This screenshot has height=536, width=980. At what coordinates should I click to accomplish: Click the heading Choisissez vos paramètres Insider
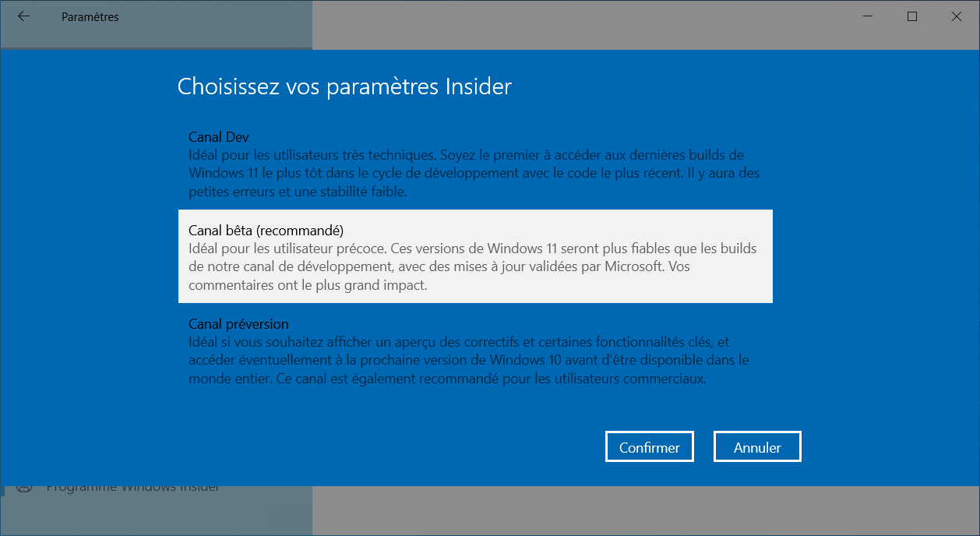point(344,86)
